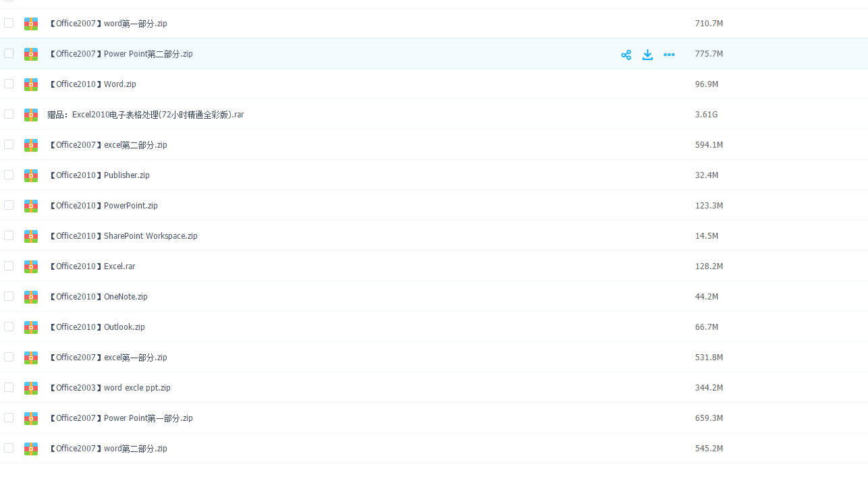This screenshot has width=868, height=481.
Task: Click the 594.1M file size
Action: coord(709,145)
